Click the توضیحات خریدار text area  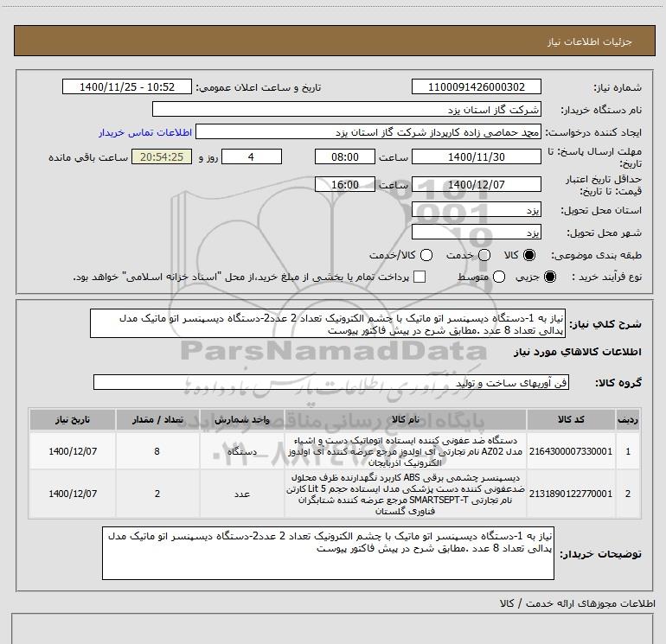(x=328, y=553)
